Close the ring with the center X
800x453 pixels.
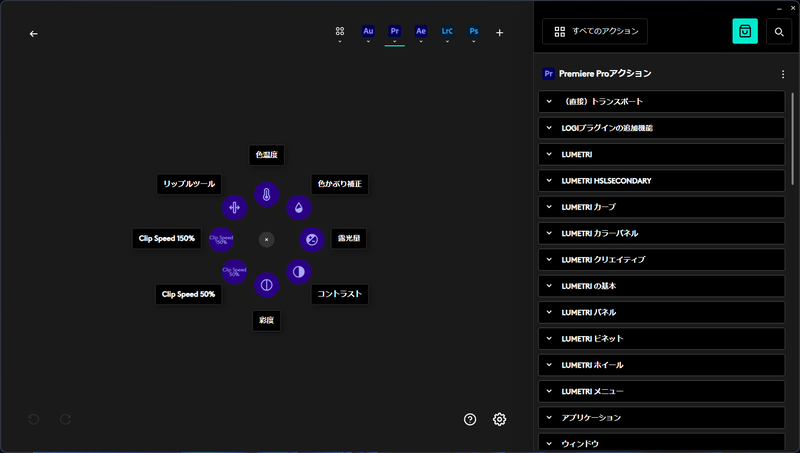coord(266,239)
